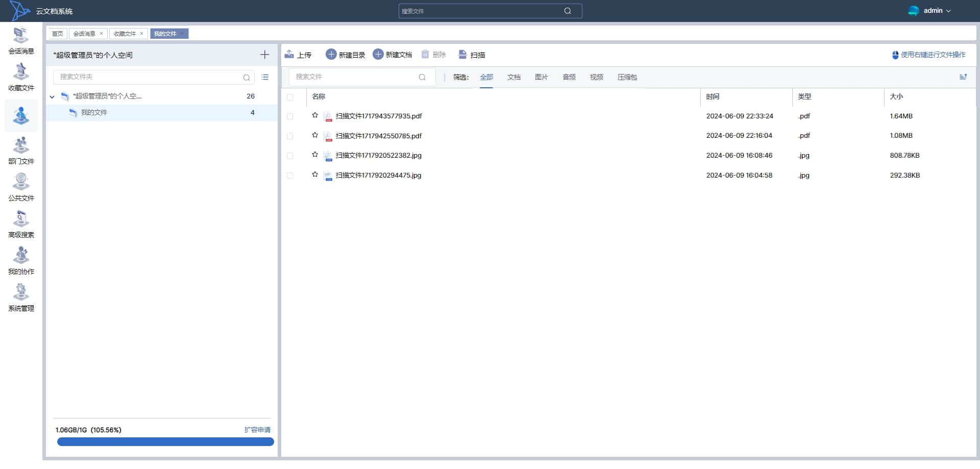Select the 我的文件 folder in tree
The image size is (980, 469).
point(162,113)
